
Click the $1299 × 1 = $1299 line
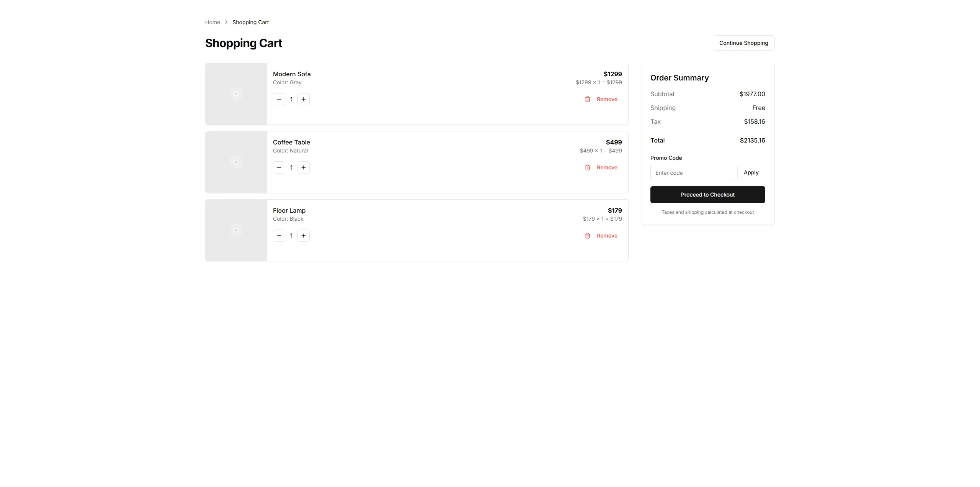coord(599,82)
